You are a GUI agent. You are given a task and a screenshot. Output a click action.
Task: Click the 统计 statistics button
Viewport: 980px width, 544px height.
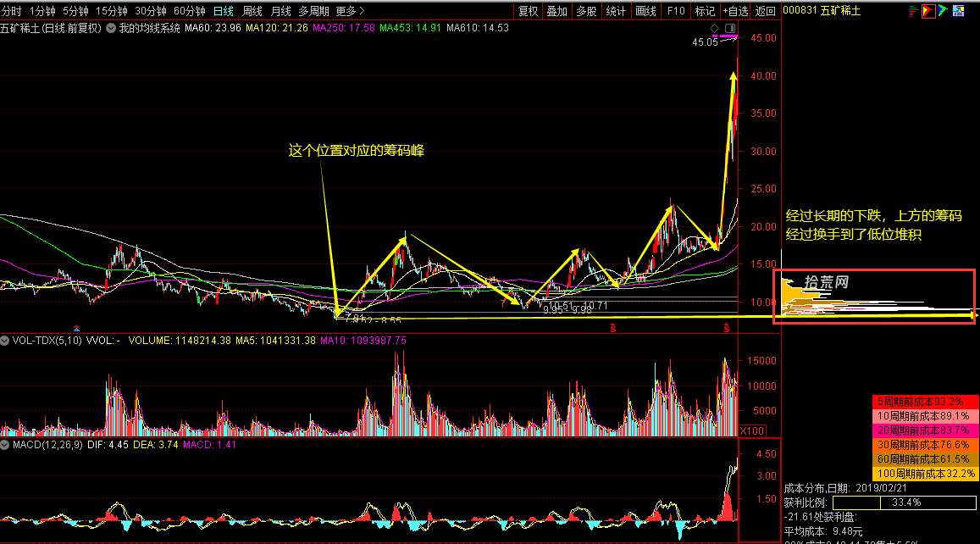tap(616, 11)
